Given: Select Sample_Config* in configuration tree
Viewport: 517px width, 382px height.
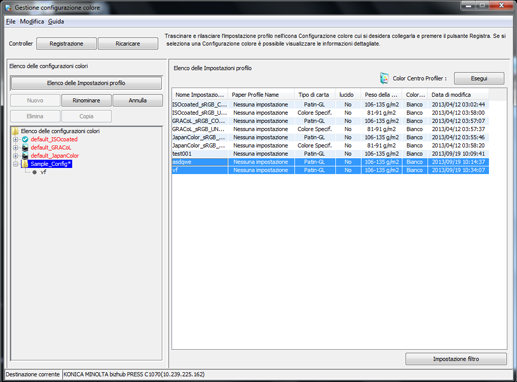Looking at the screenshot, I should coord(50,164).
